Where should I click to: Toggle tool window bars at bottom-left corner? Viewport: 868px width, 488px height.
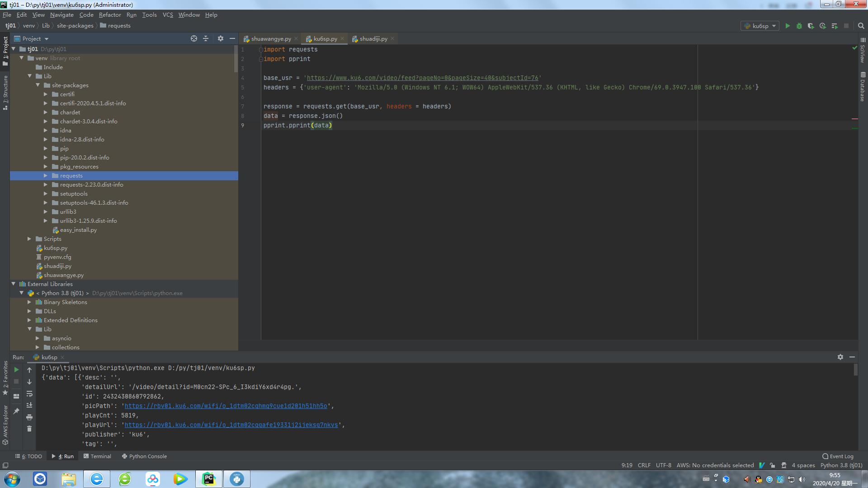pyautogui.click(x=5, y=465)
